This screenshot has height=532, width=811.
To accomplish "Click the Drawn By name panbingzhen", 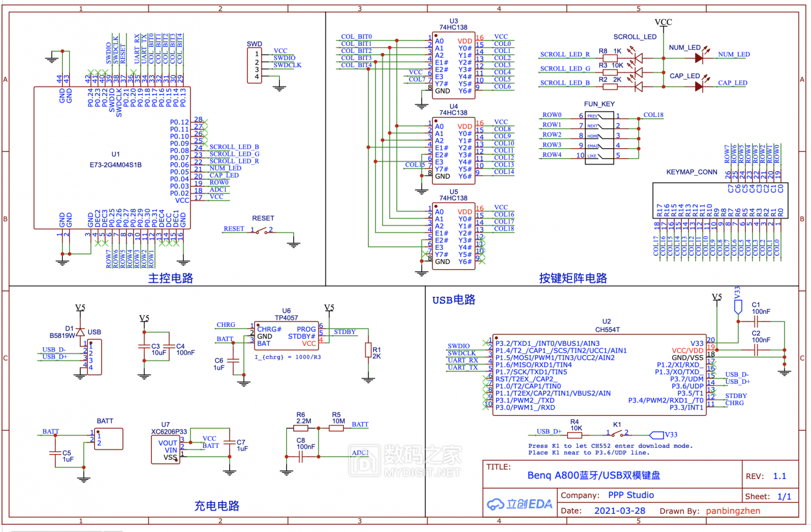I will [x=733, y=511].
